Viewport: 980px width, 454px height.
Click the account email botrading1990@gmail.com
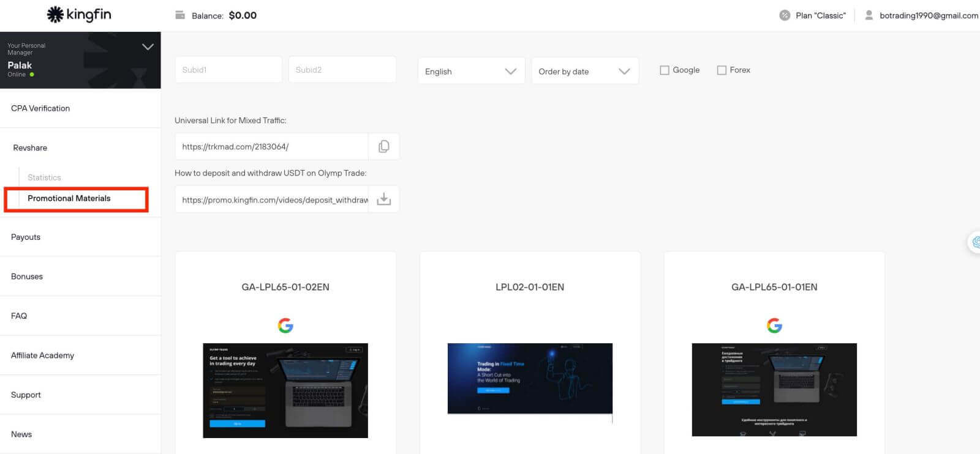928,15
